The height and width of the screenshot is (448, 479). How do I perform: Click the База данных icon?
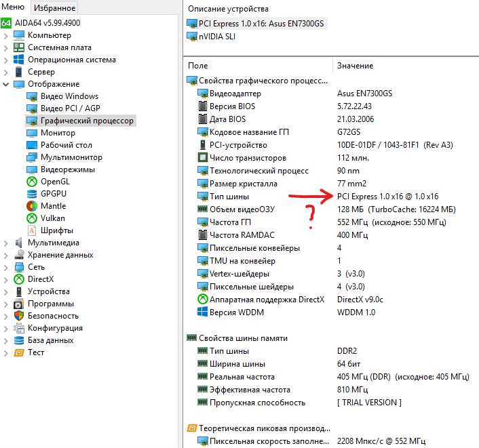(x=19, y=340)
